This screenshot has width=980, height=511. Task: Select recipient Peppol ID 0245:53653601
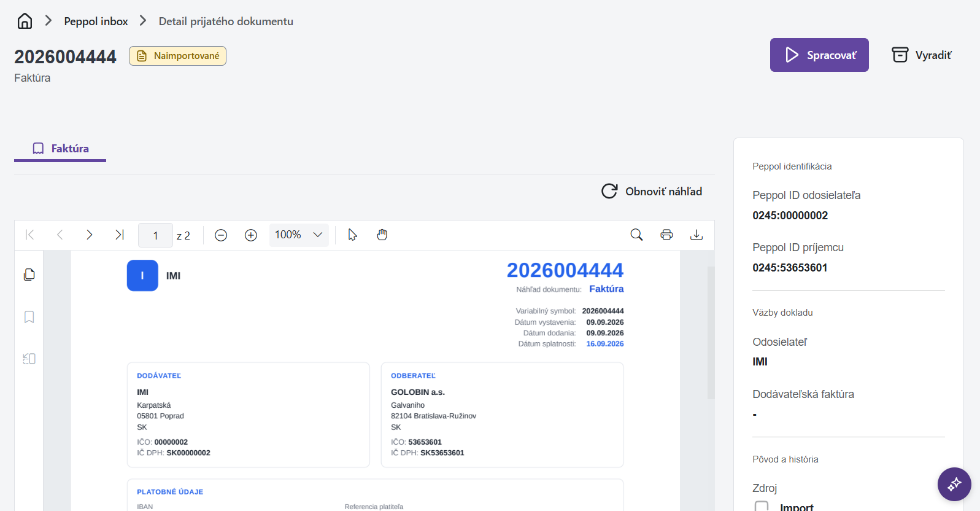point(790,268)
